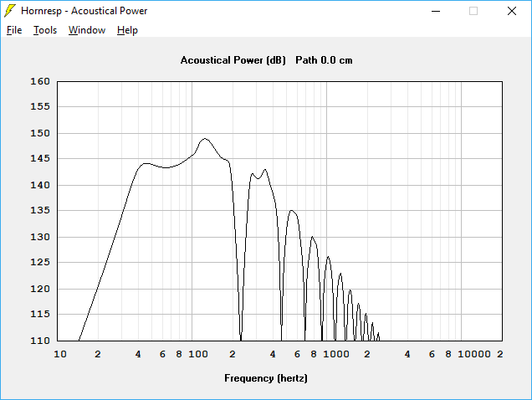
Task: Click the window title 'Hornresp - Acoustical Power'
Action: [84, 11]
